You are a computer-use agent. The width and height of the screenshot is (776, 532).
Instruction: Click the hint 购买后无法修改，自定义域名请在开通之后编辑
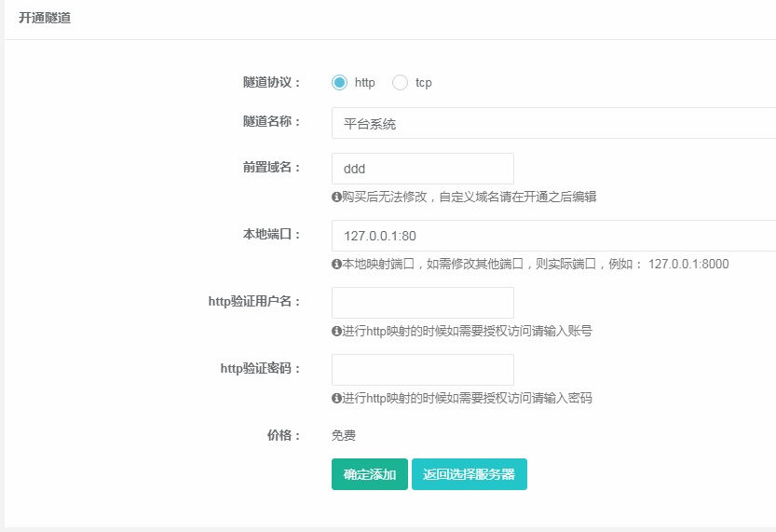point(470,197)
